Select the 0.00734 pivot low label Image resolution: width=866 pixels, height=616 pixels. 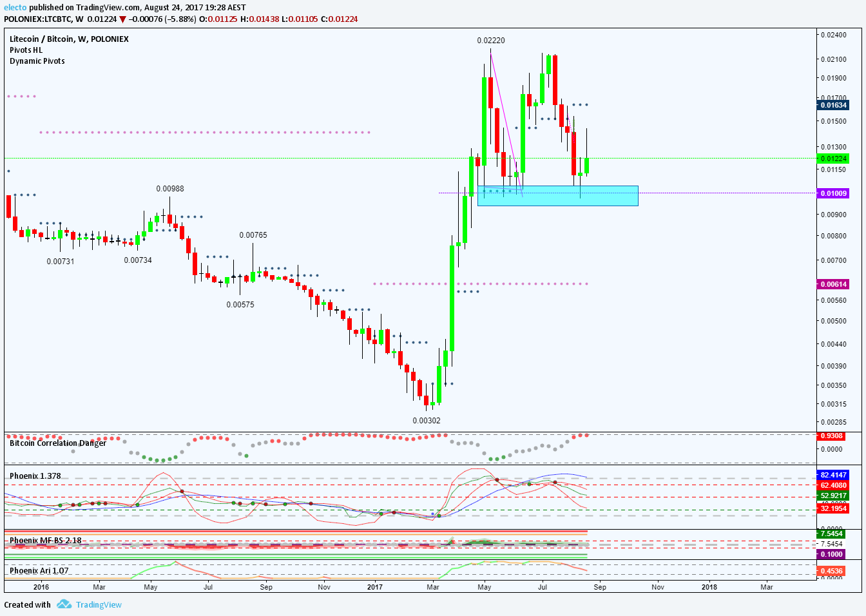tap(138, 260)
